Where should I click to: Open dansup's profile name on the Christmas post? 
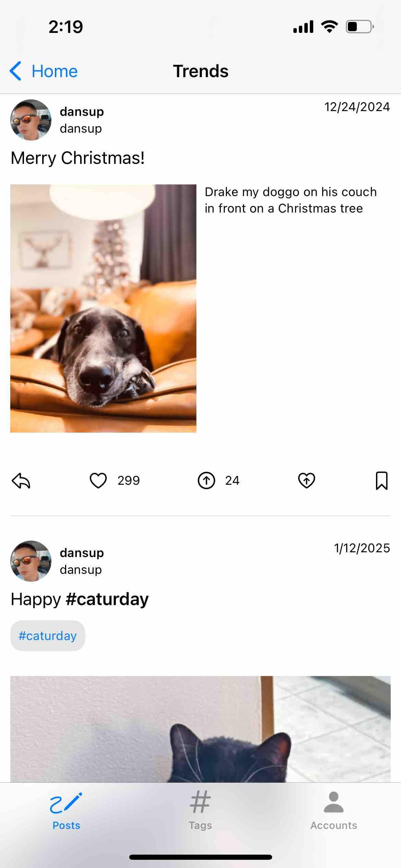pyautogui.click(x=82, y=112)
